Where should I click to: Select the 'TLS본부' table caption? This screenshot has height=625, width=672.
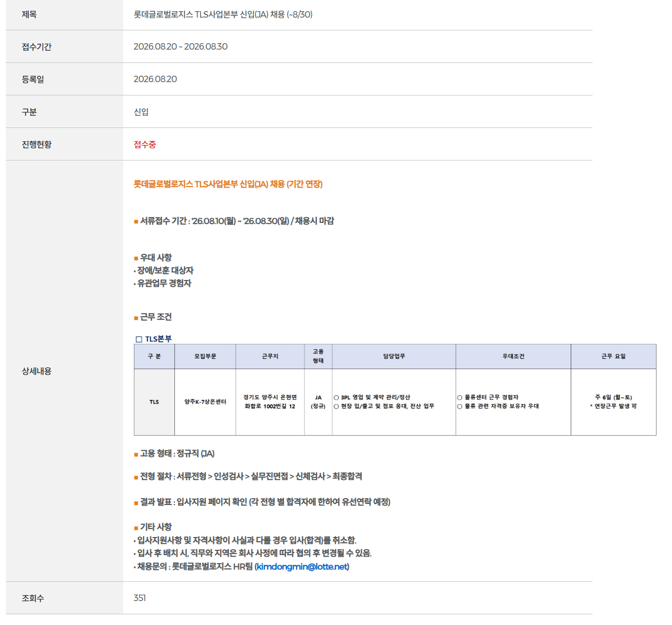click(154, 339)
